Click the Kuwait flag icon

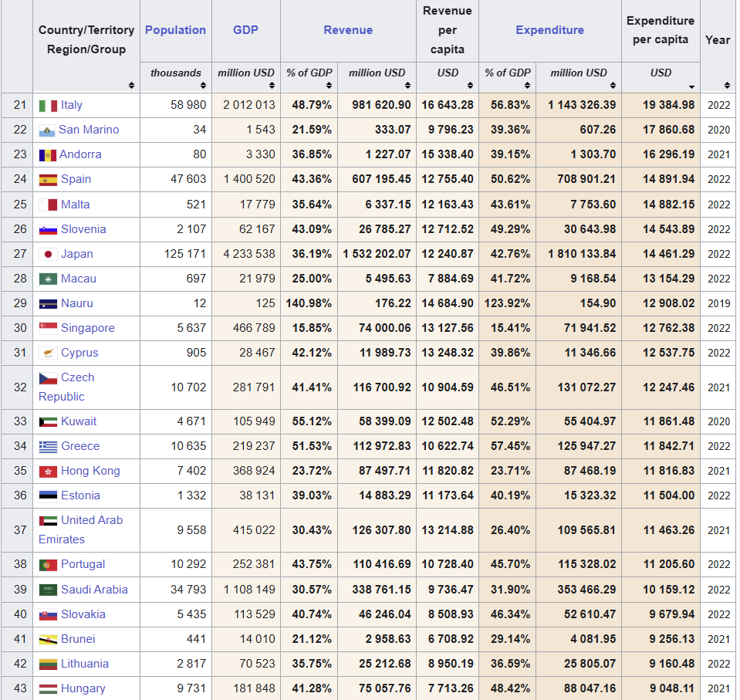coord(48,422)
